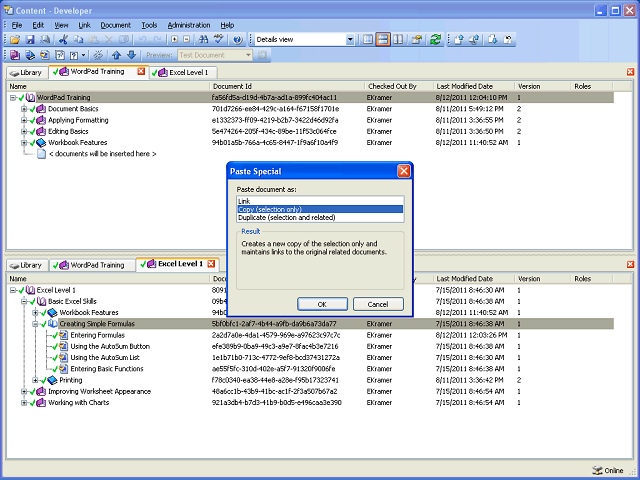Click the Expand All toolbar icon

coord(175,40)
